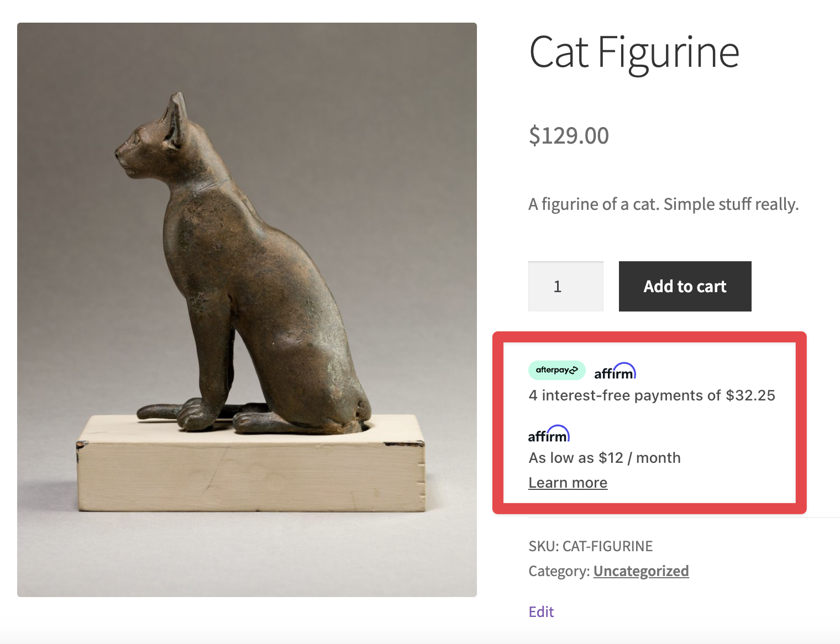The image size is (840, 644).
Task: Click the Affirm logo beside Afterpay
Action: (x=615, y=372)
